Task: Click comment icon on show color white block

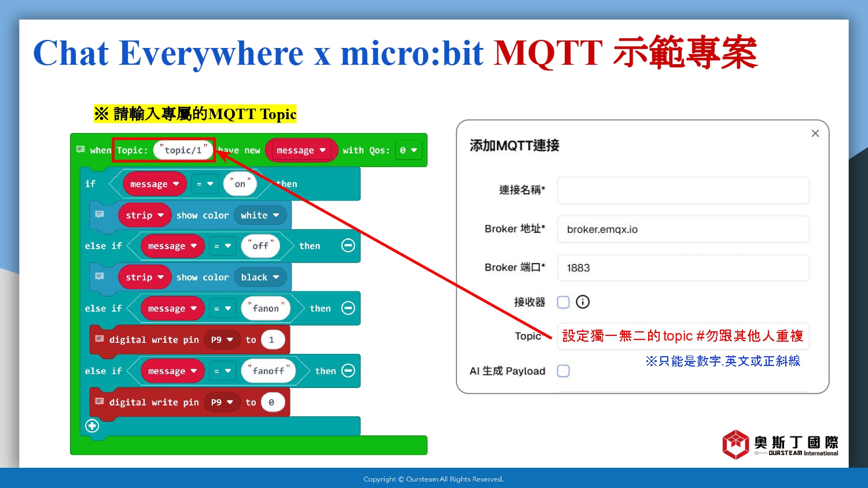Action: point(100,215)
